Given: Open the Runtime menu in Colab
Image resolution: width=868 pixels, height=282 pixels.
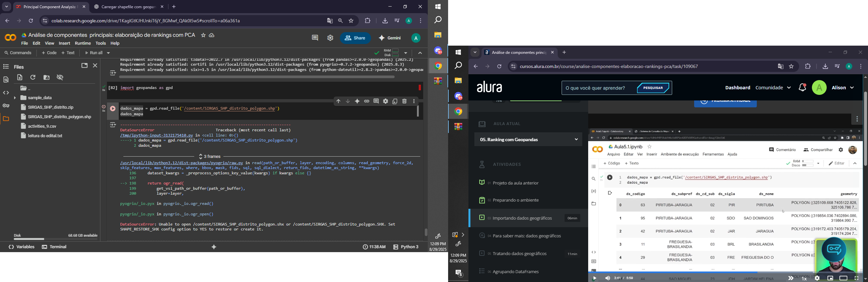Looking at the screenshot, I should pyautogui.click(x=83, y=44).
